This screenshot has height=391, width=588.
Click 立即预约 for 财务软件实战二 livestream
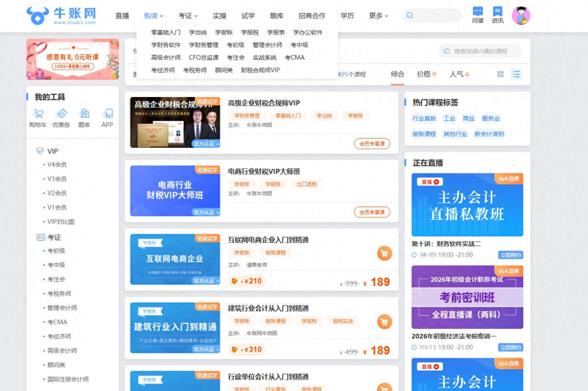[x=510, y=255]
